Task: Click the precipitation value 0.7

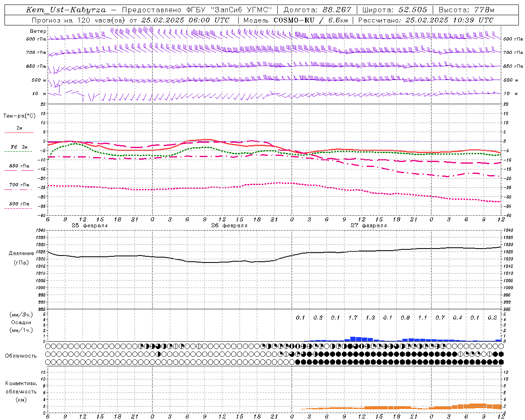Action: click(x=440, y=318)
